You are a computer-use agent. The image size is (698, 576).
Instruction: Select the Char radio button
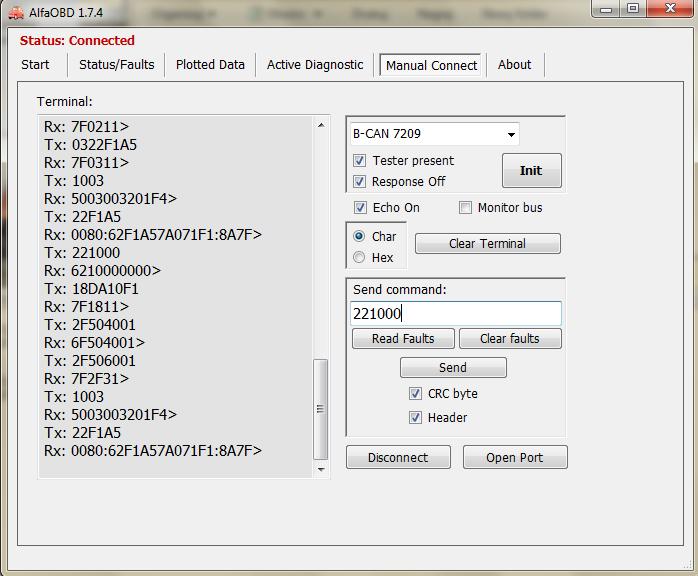(359, 236)
